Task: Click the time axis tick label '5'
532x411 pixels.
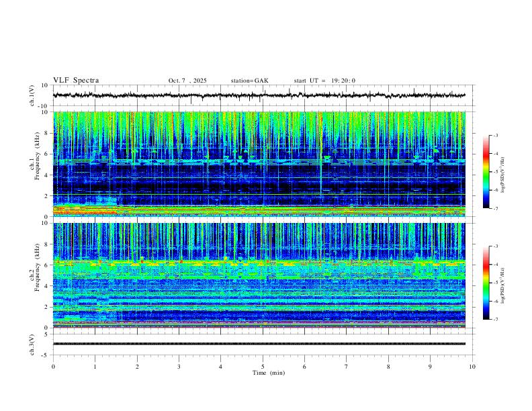Action: [x=263, y=367]
